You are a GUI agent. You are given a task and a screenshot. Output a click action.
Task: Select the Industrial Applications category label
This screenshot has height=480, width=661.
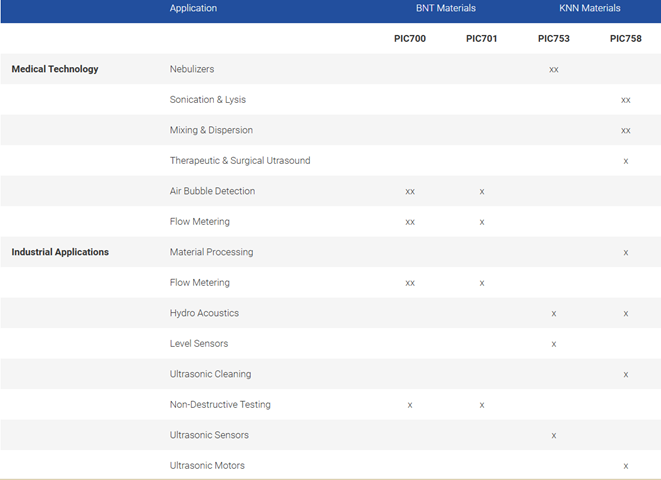pyautogui.click(x=60, y=252)
